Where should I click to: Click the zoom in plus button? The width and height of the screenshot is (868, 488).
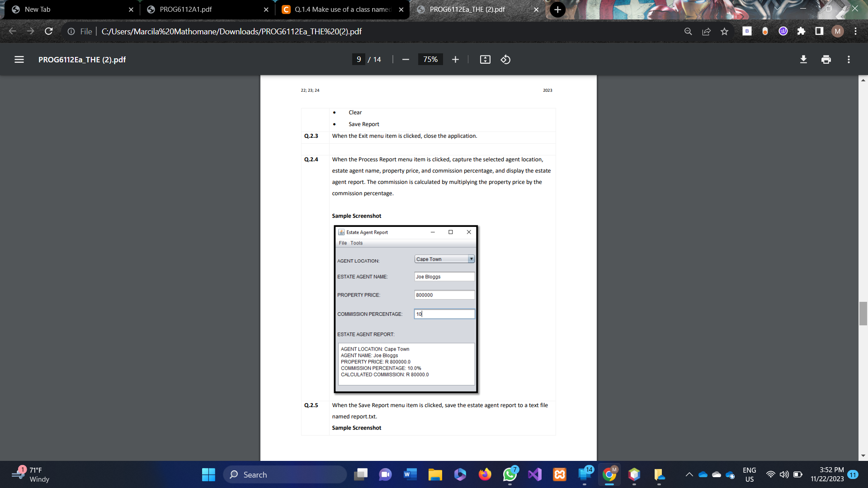click(x=455, y=60)
